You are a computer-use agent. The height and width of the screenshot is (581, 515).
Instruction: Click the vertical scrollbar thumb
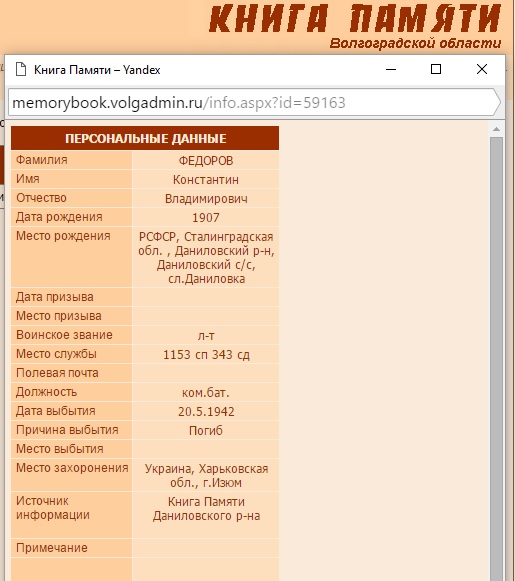pos(496,359)
